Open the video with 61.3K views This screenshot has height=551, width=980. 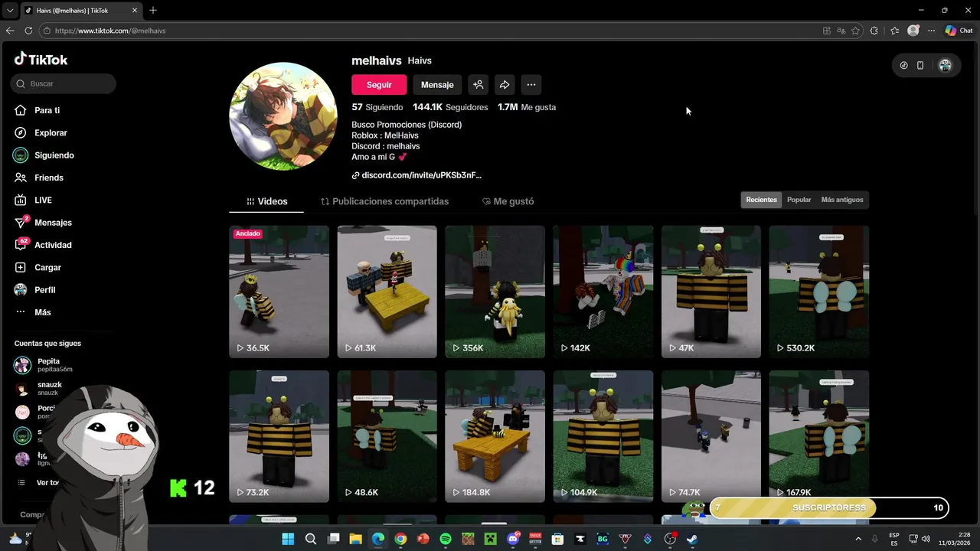387,292
